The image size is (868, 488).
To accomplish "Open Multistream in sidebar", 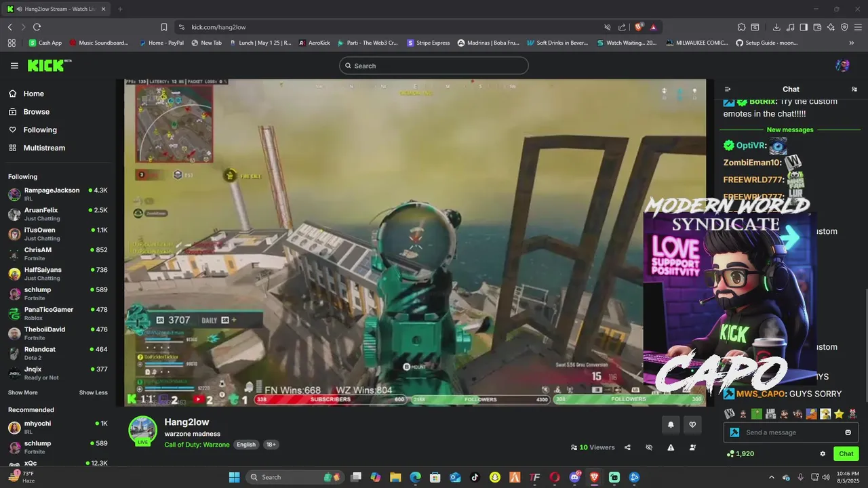I will [44, 148].
